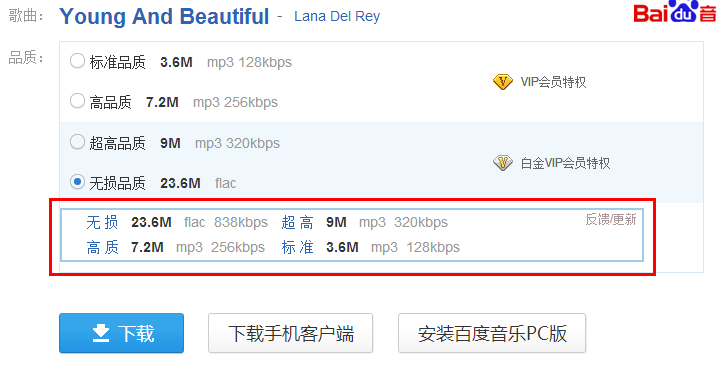This screenshot has height=370, width=717.
Task: Click the 下载手机客户端 button
Action: tap(290, 333)
